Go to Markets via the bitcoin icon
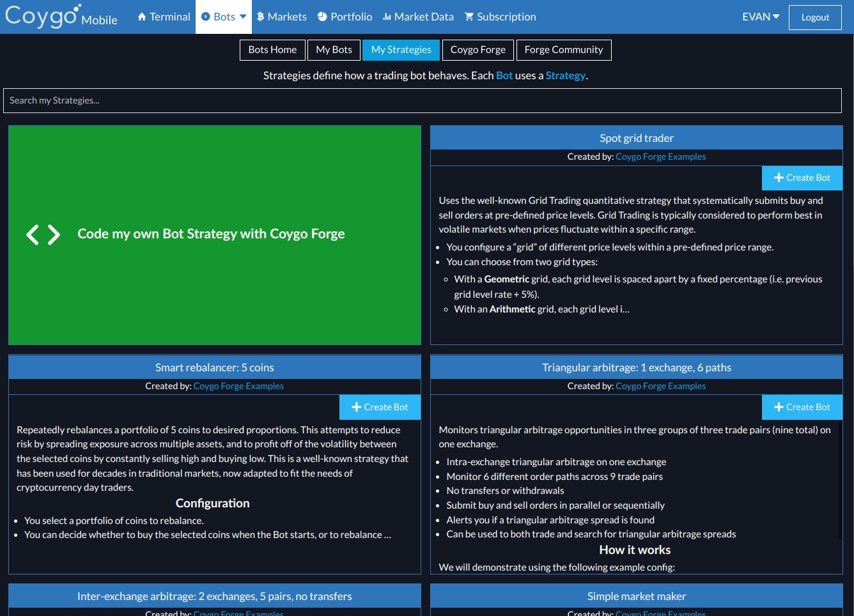854x616 pixels. coord(261,17)
